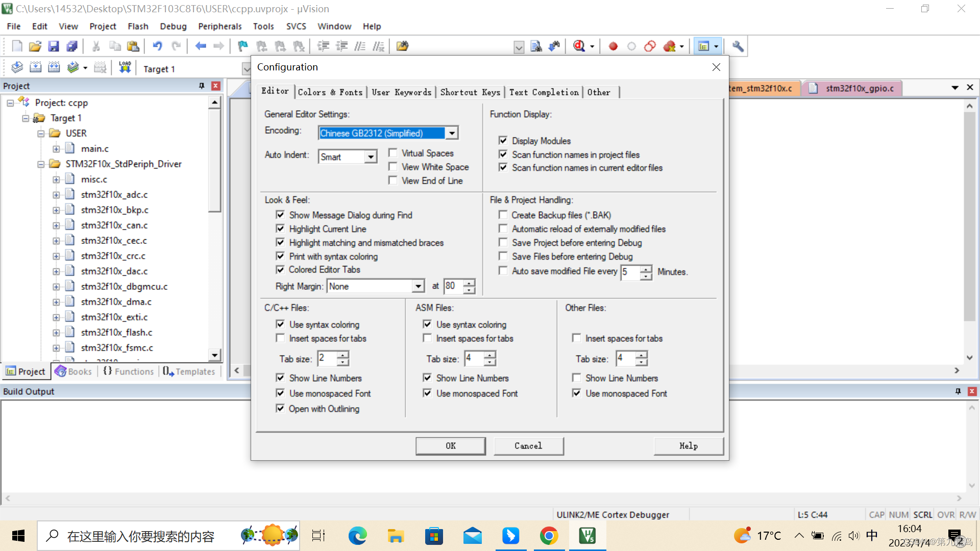980x551 pixels.
Task: Click the Undo arrow icon
Action: (x=157, y=46)
